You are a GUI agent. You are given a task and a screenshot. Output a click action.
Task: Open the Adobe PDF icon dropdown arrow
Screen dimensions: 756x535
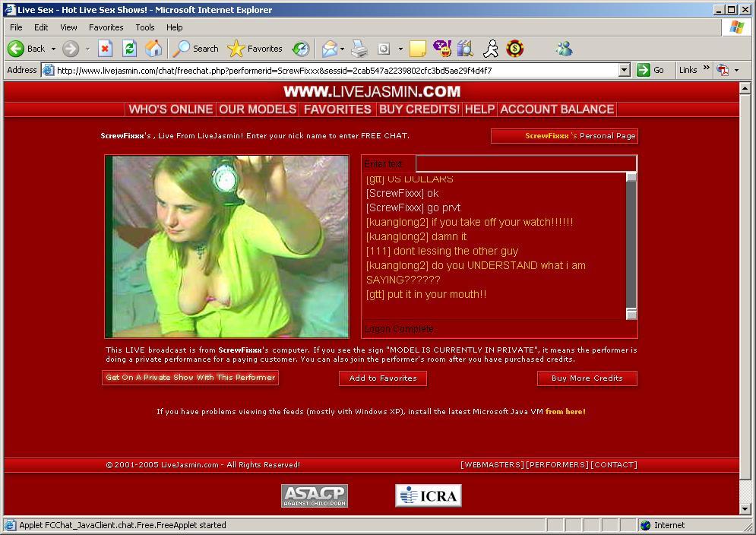pos(737,71)
